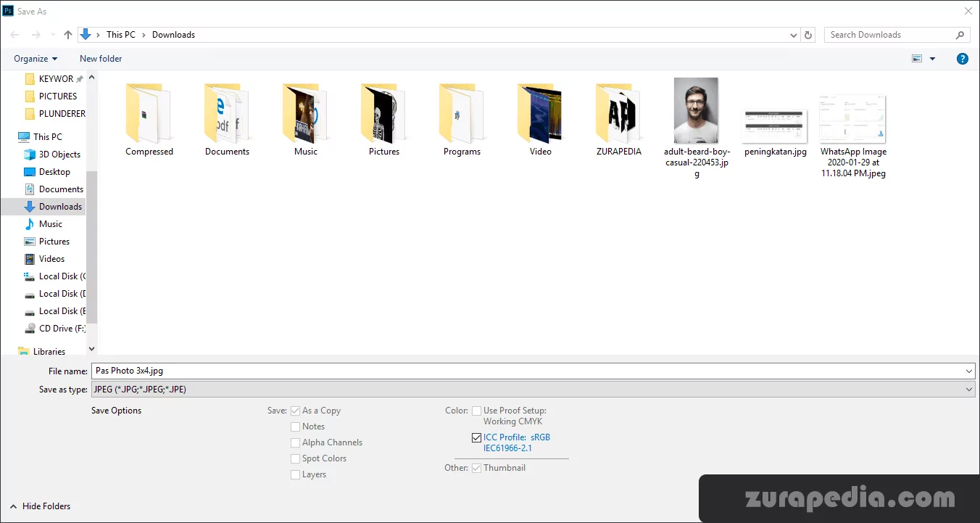Click the Music icon in sidebar
Viewport: 980px width, 523px height.
pos(30,224)
